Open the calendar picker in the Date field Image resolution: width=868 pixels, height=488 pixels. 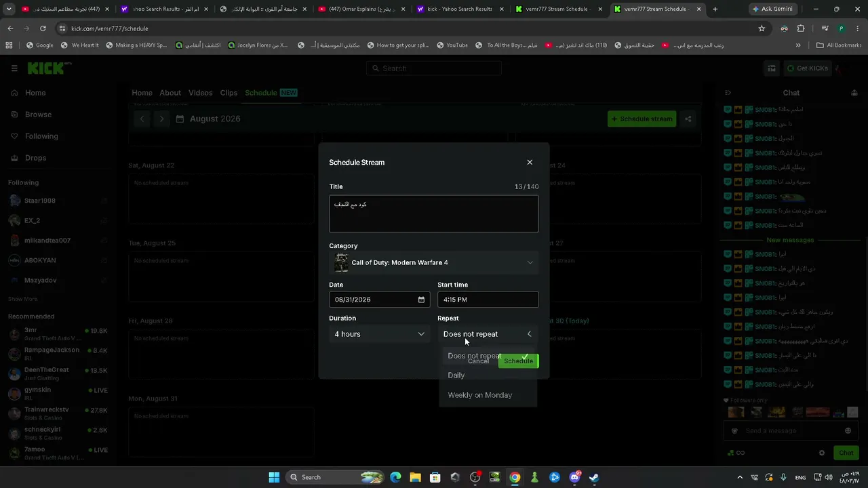point(421,300)
